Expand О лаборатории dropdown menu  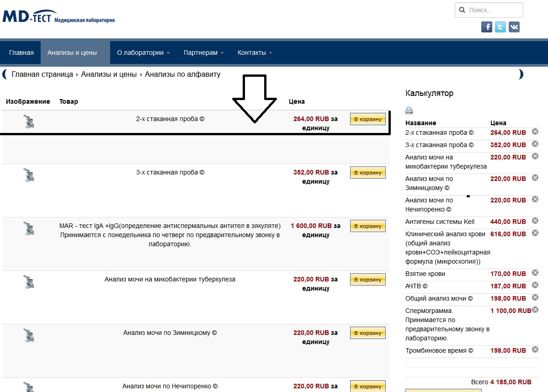coord(143,53)
